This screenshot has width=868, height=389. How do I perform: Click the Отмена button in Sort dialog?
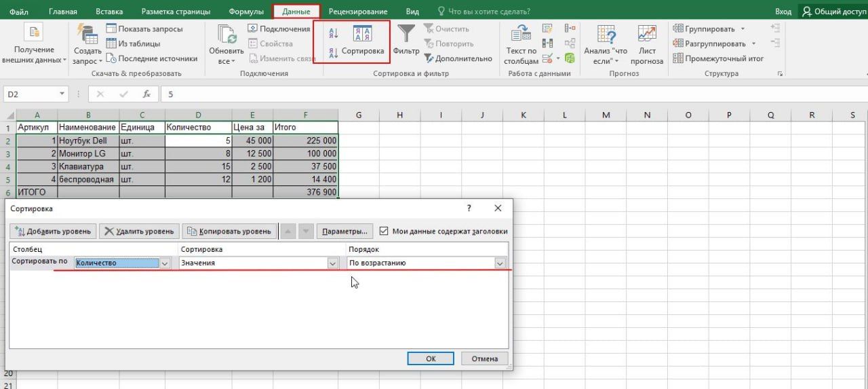485,358
